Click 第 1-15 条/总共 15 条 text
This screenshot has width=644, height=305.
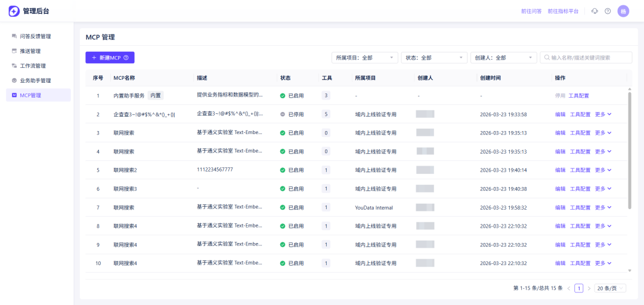[x=538, y=288]
